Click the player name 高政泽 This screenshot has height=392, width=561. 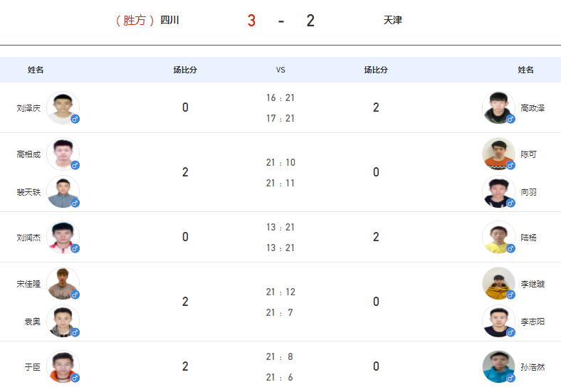tap(533, 108)
